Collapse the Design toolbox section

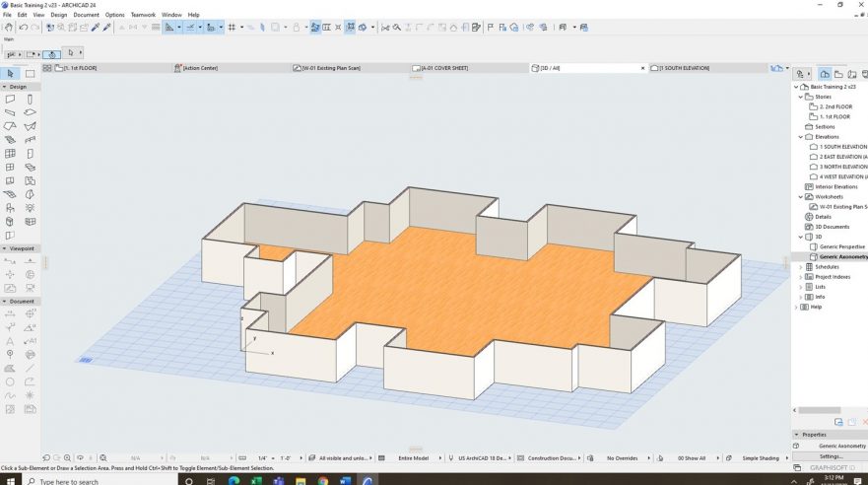pyautogui.click(x=18, y=87)
